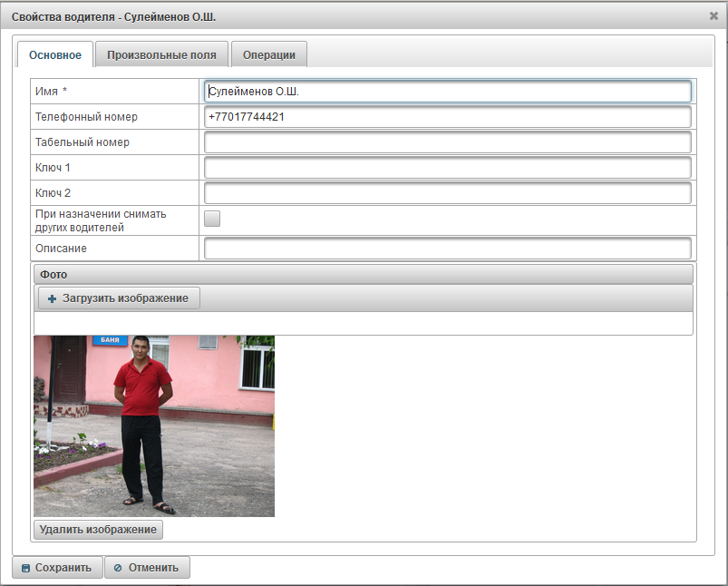
Task: Select the Табельный номер text box
Action: coord(448,142)
